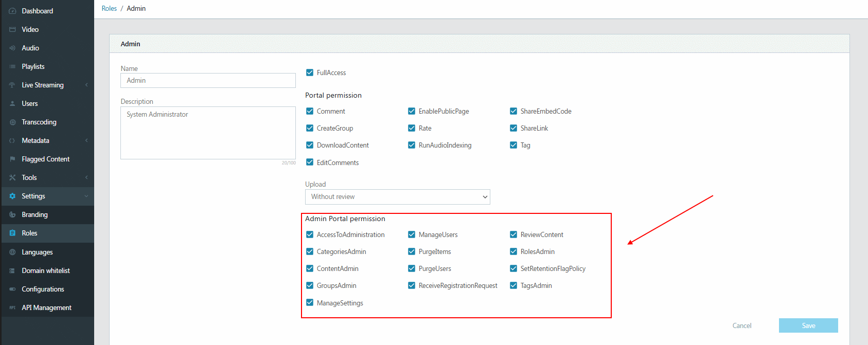The height and width of the screenshot is (345, 868).
Task: Click the Live Streaming antenna icon
Action: click(x=12, y=85)
